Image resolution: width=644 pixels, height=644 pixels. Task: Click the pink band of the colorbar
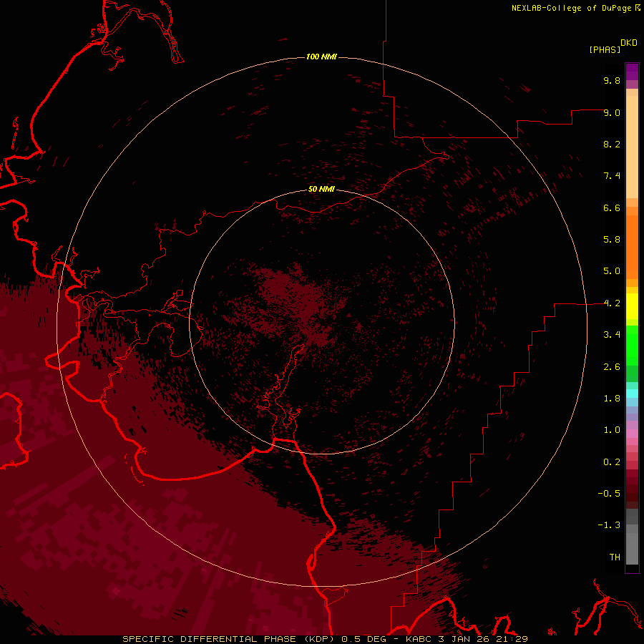(x=632, y=434)
